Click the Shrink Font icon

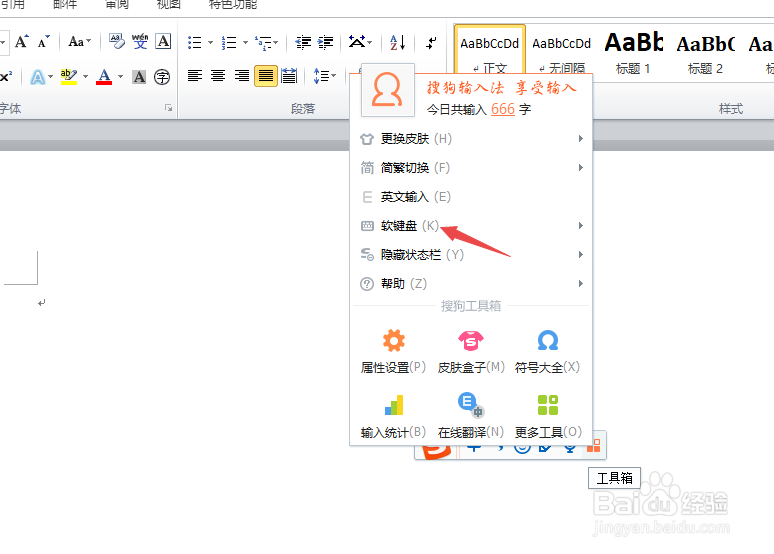coord(44,42)
